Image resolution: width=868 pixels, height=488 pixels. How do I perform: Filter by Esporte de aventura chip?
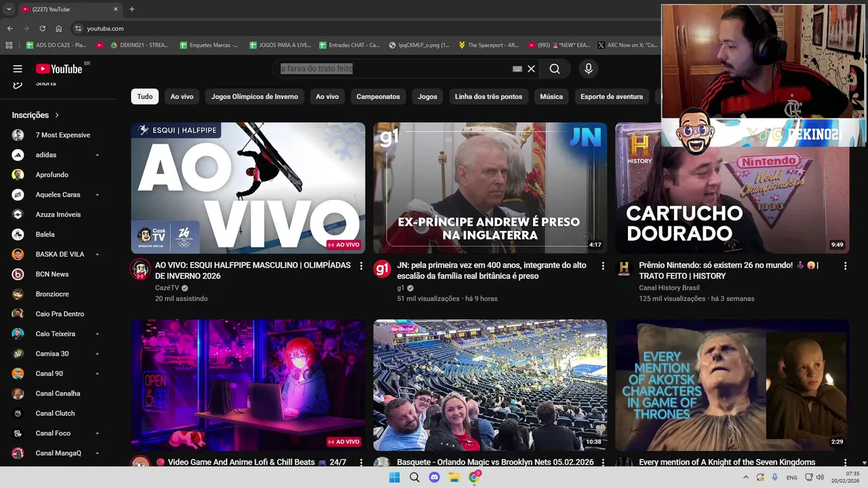pos(612,96)
